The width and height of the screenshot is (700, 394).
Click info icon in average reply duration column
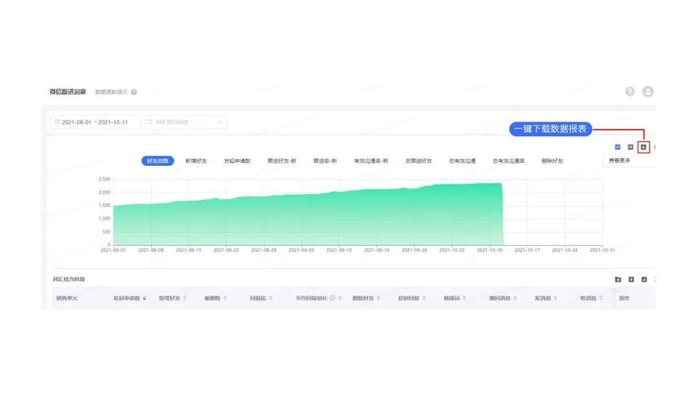pos(333,298)
